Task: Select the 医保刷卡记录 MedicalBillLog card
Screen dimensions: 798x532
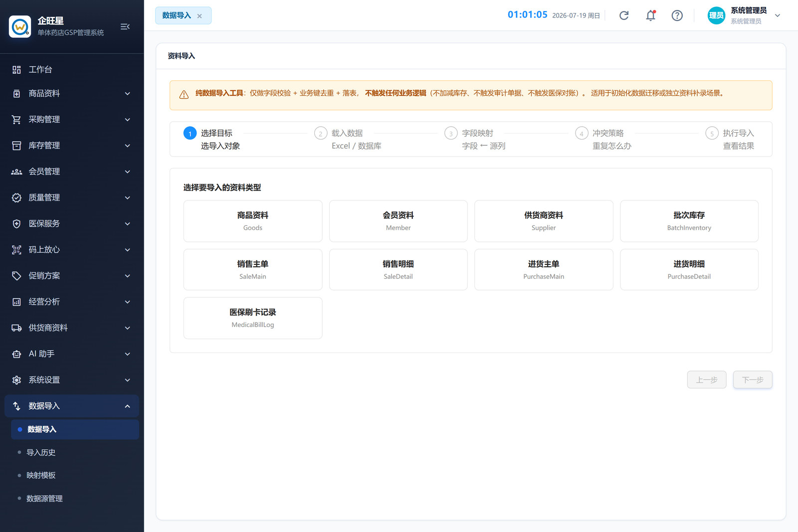Action: pos(253,318)
